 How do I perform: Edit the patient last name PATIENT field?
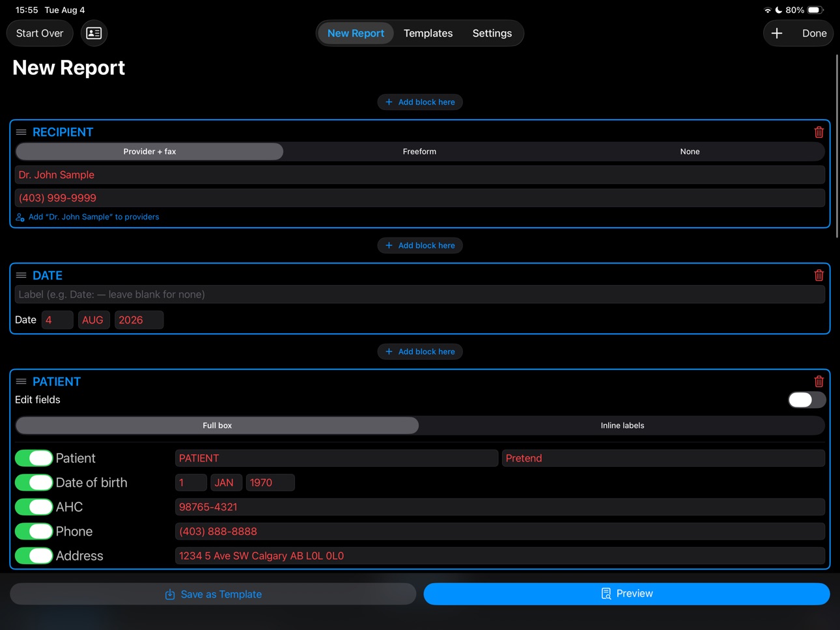[337, 458]
